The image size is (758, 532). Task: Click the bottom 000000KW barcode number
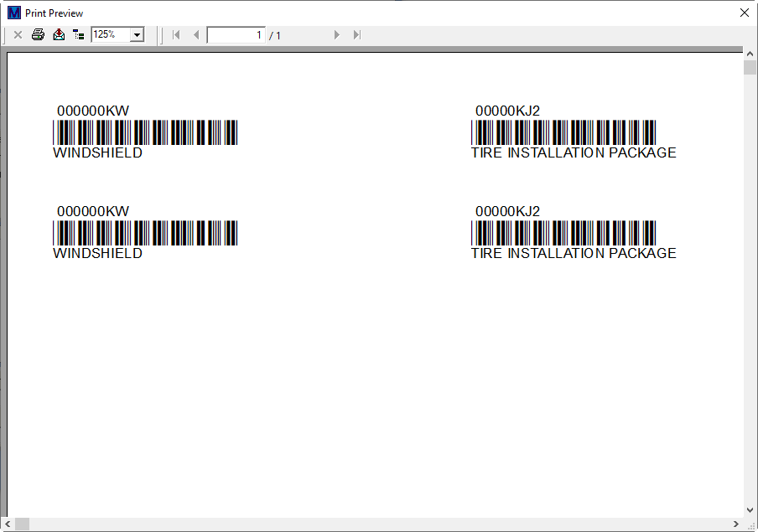(x=93, y=211)
